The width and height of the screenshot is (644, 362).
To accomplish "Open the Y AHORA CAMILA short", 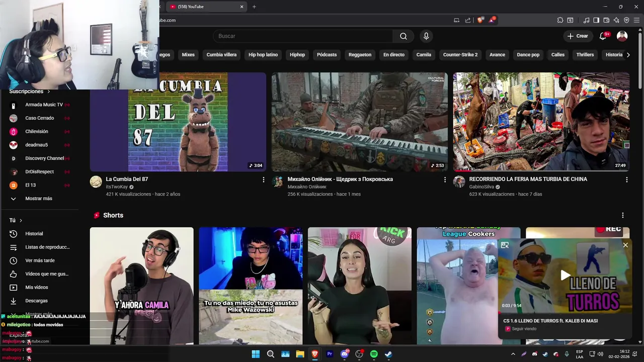I will [142, 286].
